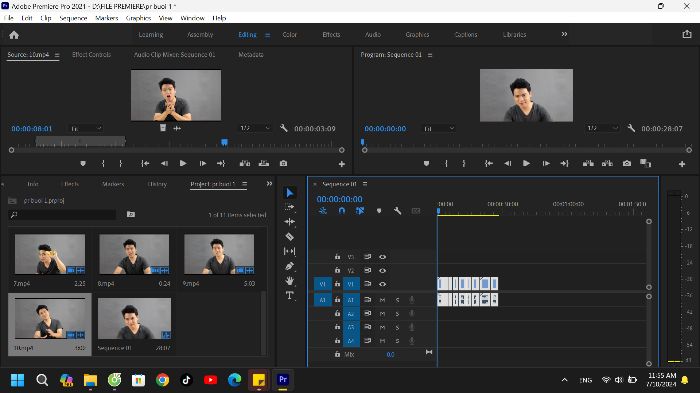Add marker in the timeline panel
The image size is (700, 393).
(x=379, y=211)
